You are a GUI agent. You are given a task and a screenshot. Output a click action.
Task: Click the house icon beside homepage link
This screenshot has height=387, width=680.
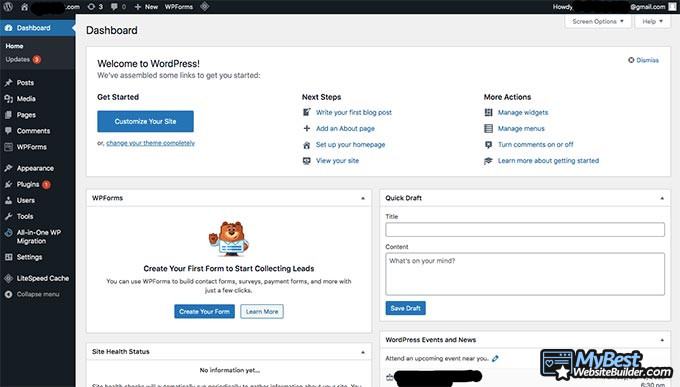click(307, 145)
